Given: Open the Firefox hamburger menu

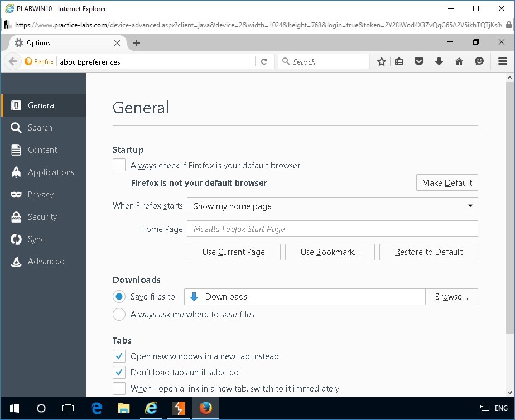Looking at the screenshot, I should click(x=502, y=62).
